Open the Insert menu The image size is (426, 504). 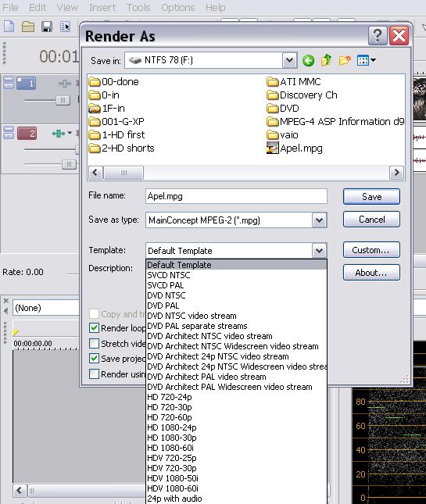(102, 7)
